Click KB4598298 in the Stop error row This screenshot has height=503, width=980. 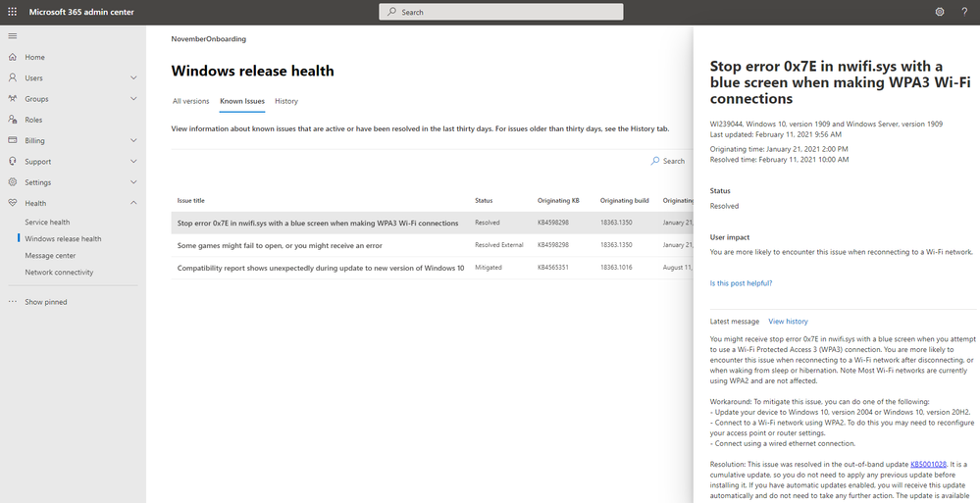tap(553, 223)
